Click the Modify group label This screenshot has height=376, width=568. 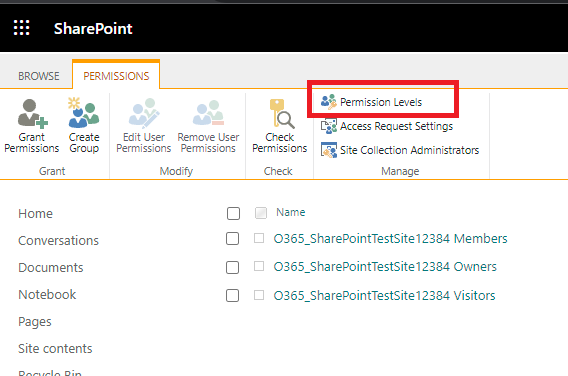tap(176, 171)
